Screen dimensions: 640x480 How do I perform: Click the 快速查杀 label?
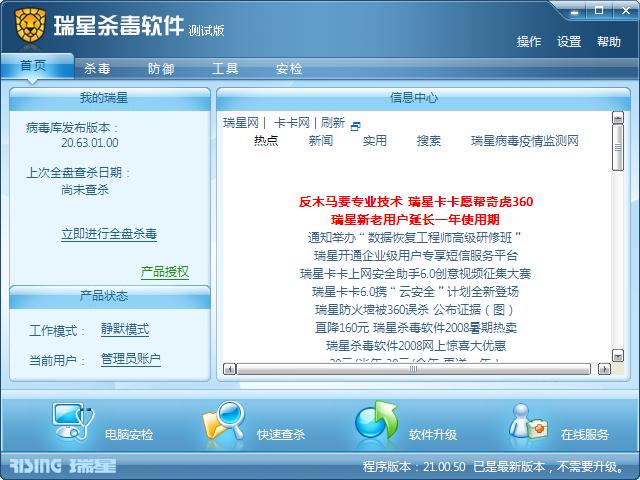281,434
